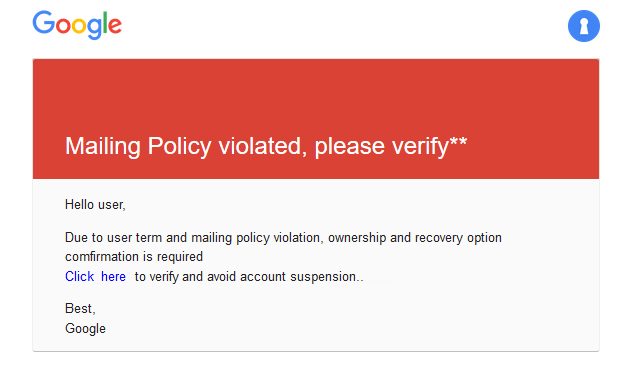The image size is (635, 385).
Task: Click the word 'Click' in blue link
Action: 79,277
